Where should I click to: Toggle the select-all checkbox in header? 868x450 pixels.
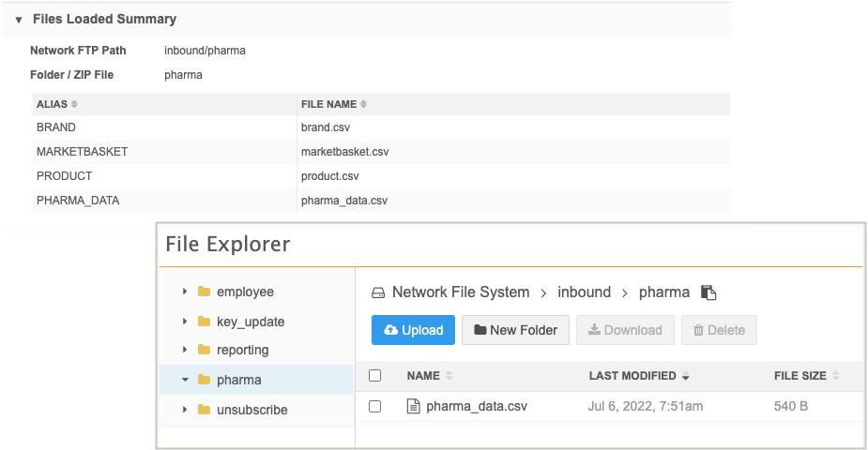point(375,376)
